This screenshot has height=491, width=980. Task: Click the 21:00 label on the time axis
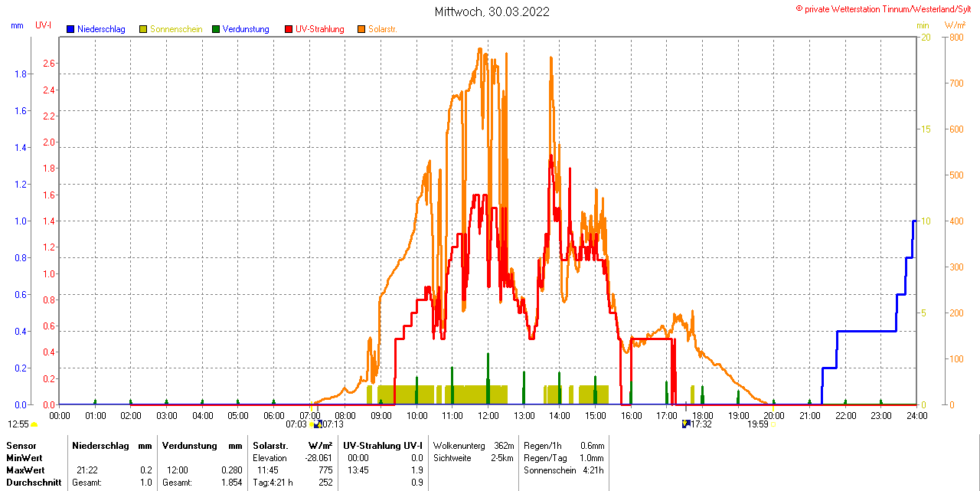click(809, 416)
